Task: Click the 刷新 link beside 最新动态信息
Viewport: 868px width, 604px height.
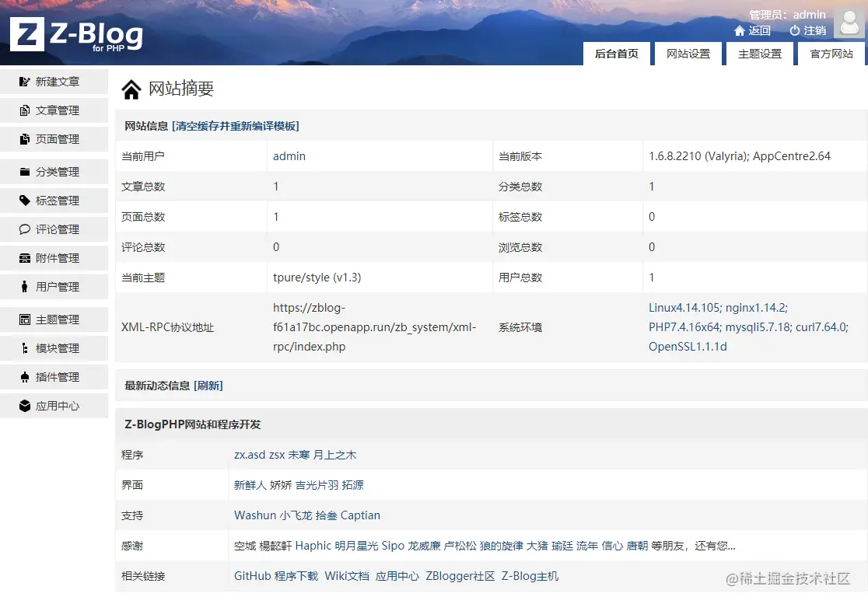Action: point(208,386)
